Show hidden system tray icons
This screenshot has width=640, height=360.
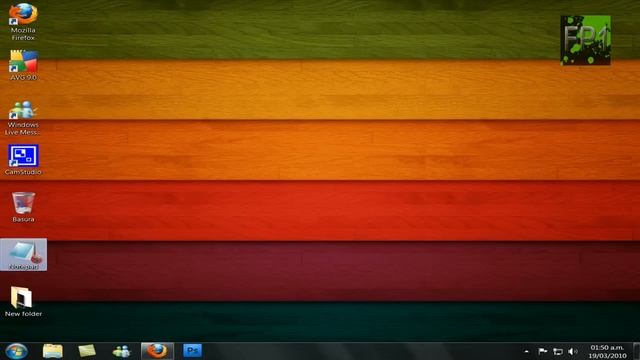click(527, 351)
